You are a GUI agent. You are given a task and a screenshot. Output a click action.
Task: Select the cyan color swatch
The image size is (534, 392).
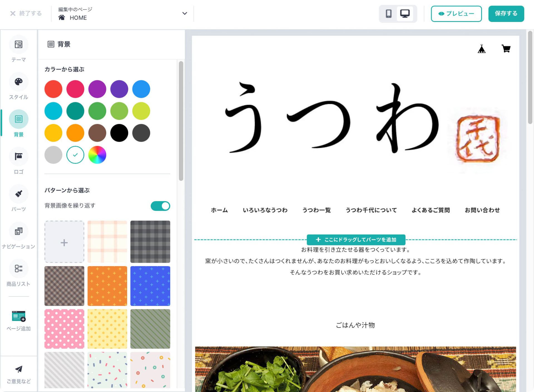point(53,111)
